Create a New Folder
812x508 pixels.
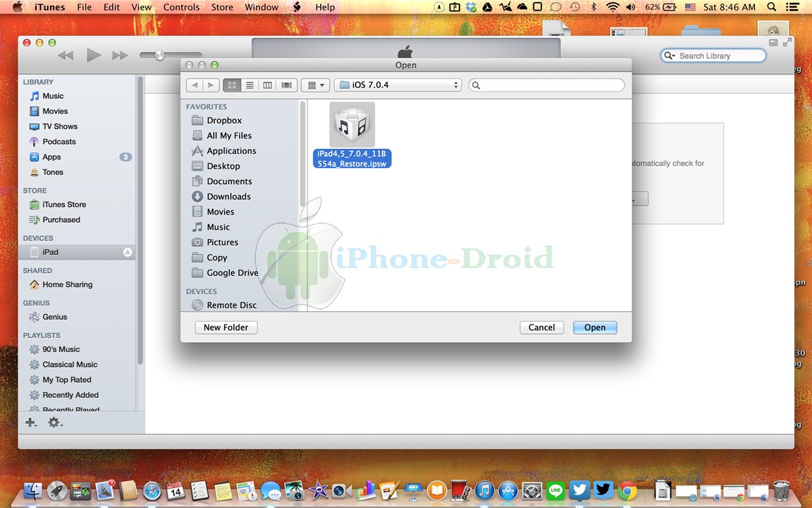point(226,327)
